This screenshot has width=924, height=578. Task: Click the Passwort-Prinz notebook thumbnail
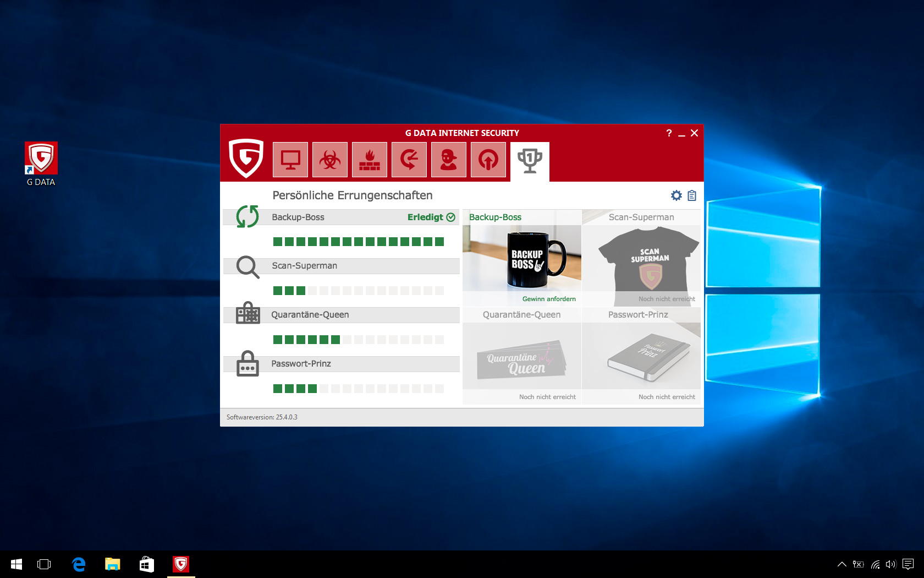pyautogui.click(x=641, y=356)
